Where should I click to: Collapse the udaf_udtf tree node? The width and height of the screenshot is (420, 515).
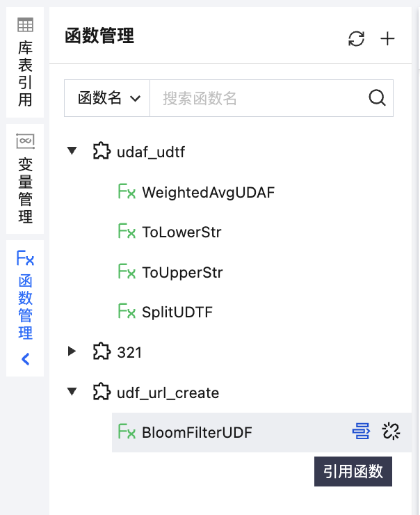click(x=72, y=151)
